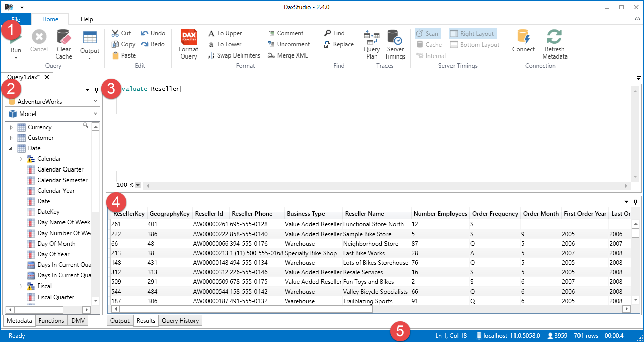Expand the Currency table node
The width and height of the screenshot is (644, 342).
coord(11,127)
